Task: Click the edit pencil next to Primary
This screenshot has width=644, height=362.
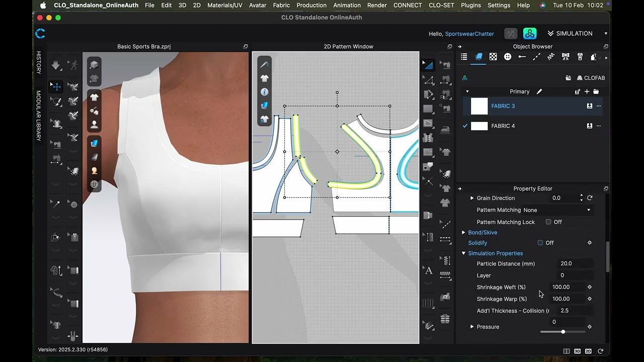Action: point(539,92)
